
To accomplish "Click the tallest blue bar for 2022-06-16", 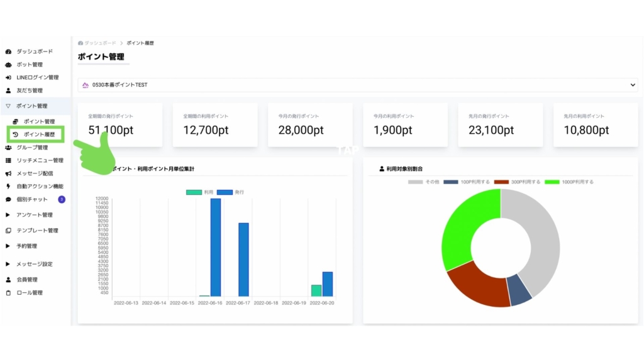I will click(216, 247).
